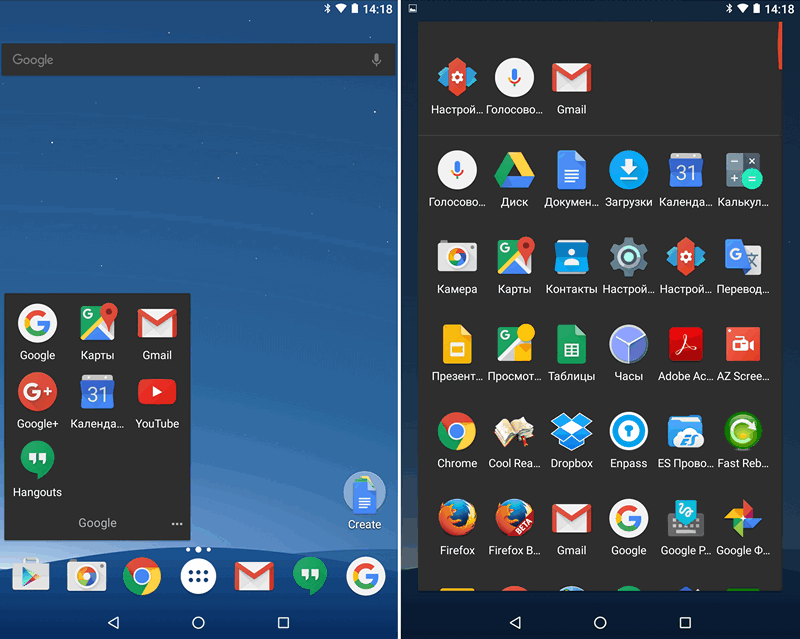
Task: Open Карты in the Google folder
Action: [97, 324]
